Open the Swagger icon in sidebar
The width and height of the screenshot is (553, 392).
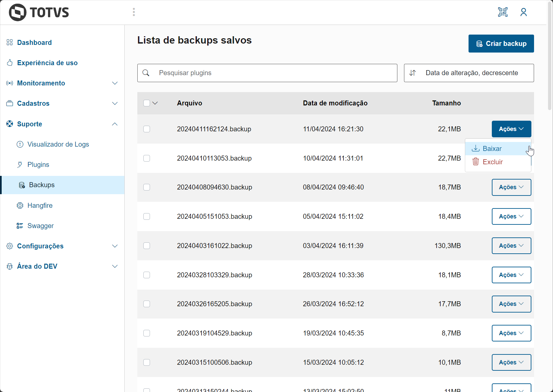point(20,226)
